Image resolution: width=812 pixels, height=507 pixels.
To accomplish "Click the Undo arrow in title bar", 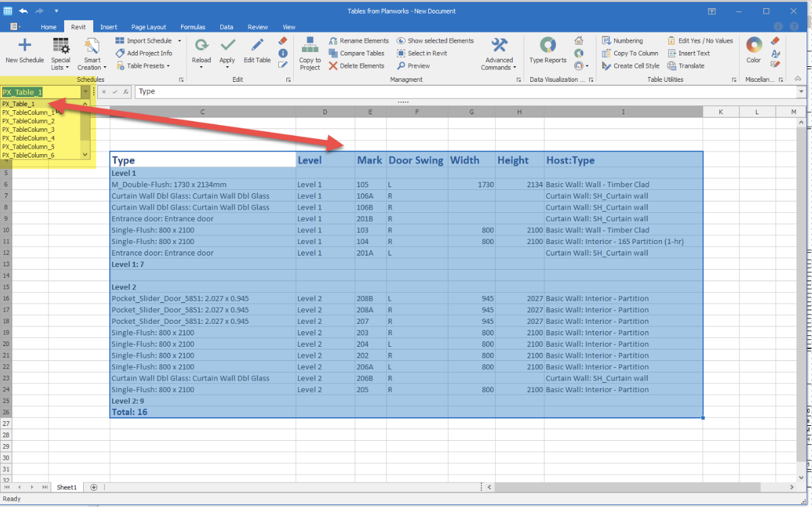I will 24,11.
